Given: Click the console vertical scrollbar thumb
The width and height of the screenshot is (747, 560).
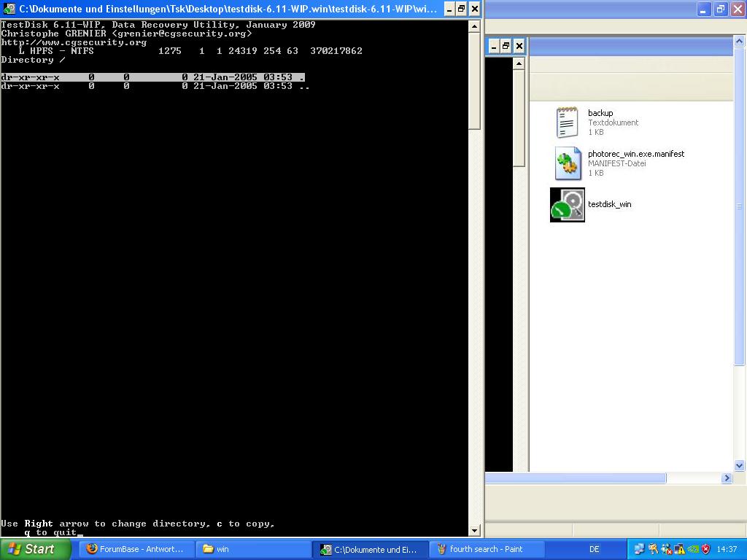Looking at the screenshot, I should click(x=474, y=82).
